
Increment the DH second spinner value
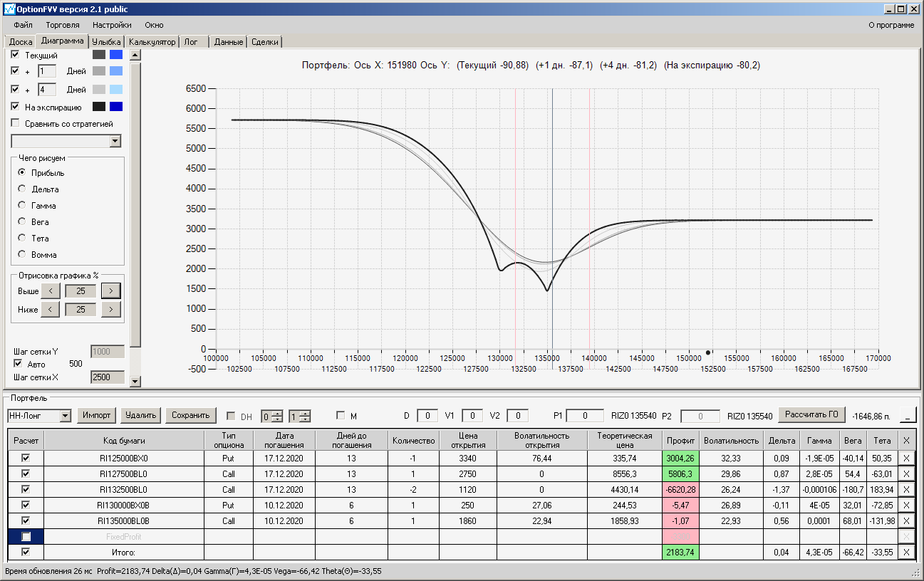pyautogui.click(x=305, y=413)
